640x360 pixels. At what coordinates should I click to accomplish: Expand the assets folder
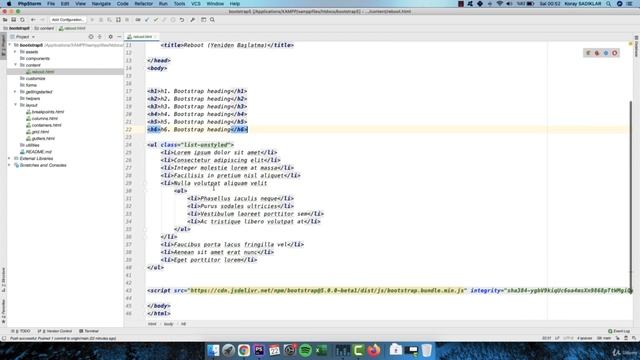click(16, 52)
